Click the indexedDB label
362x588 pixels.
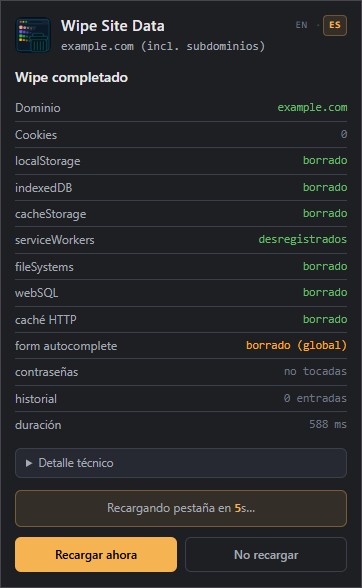coord(44,188)
